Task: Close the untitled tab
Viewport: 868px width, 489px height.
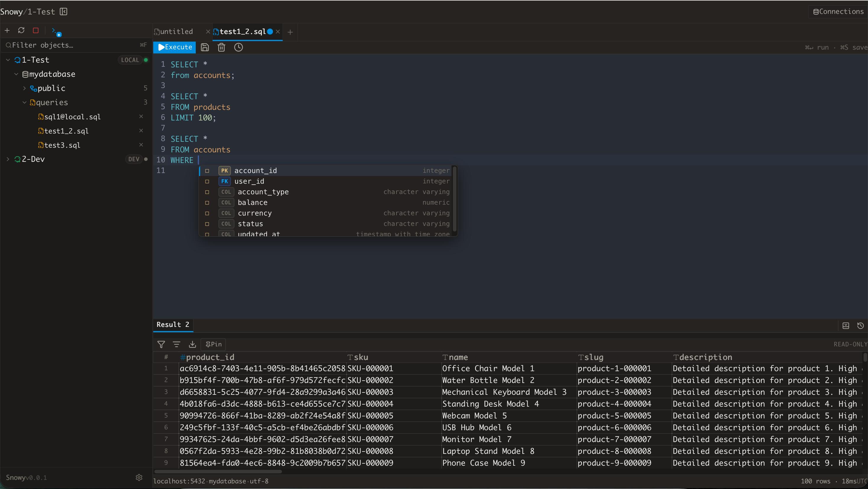Action: [x=208, y=32]
